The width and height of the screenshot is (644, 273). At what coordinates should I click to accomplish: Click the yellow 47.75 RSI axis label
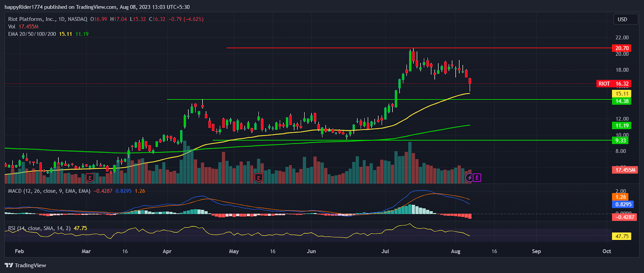pyautogui.click(x=622, y=236)
